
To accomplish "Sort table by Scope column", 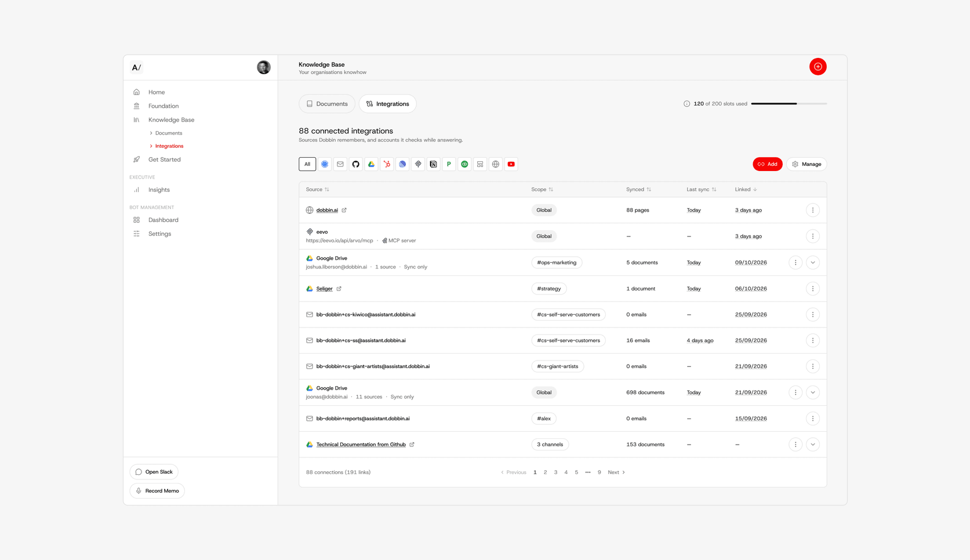I will (x=542, y=190).
